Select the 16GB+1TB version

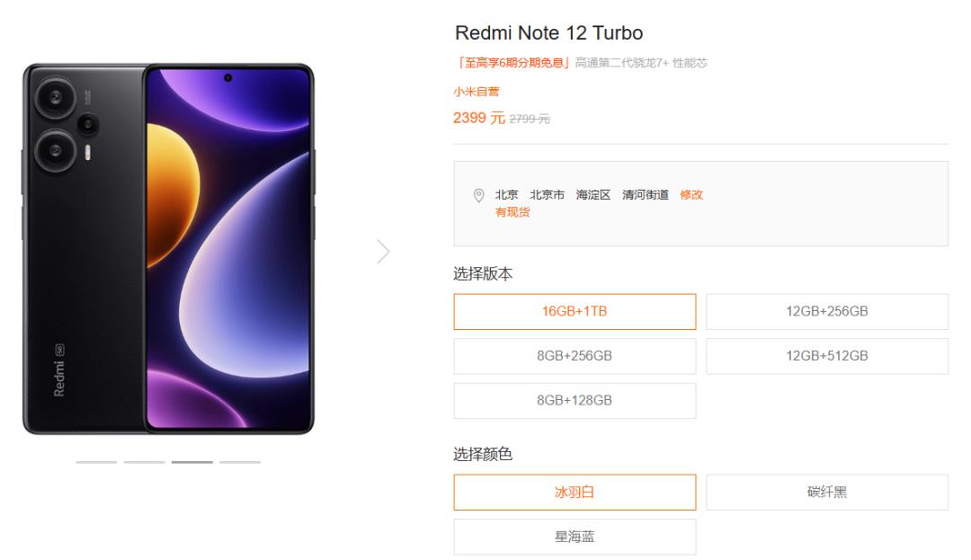[575, 311]
